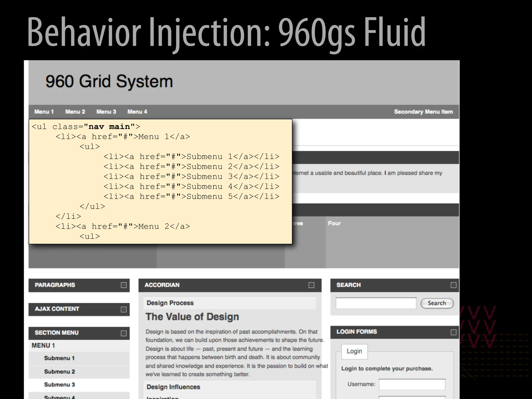The height and width of the screenshot is (399, 532).
Task: Open Menu 1 in navigation bar
Action: (44, 112)
